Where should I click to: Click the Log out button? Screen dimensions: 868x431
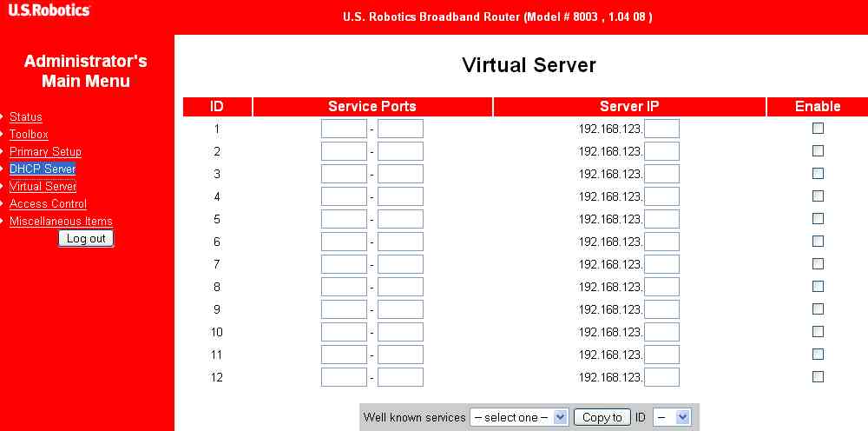(x=86, y=239)
